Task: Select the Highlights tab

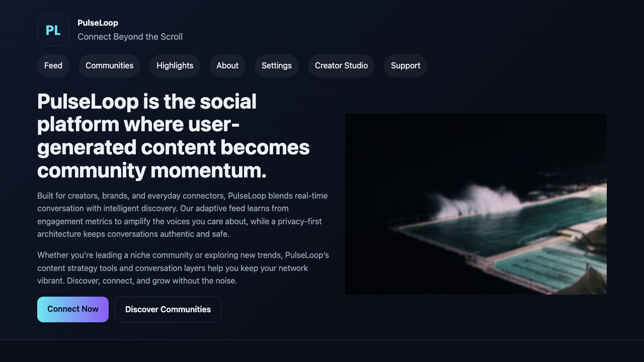Action: point(175,65)
